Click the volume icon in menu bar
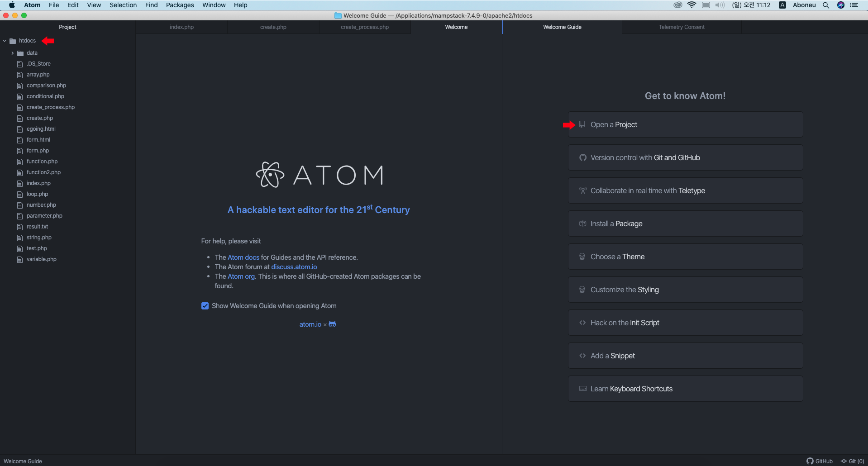The image size is (868, 466). (x=720, y=5)
